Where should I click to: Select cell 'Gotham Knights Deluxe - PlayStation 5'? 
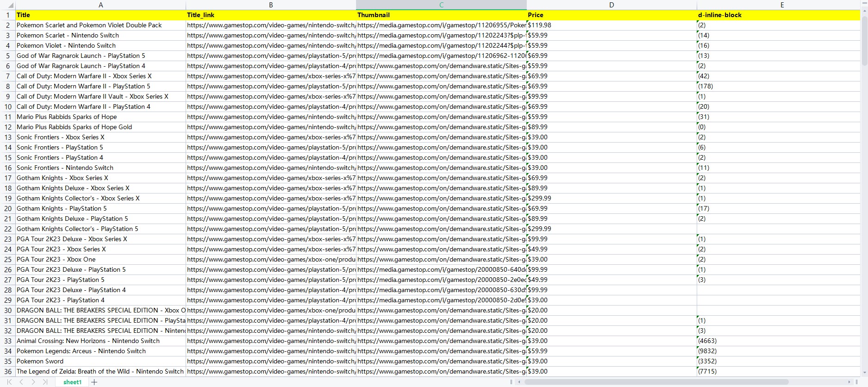tap(101, 218)
